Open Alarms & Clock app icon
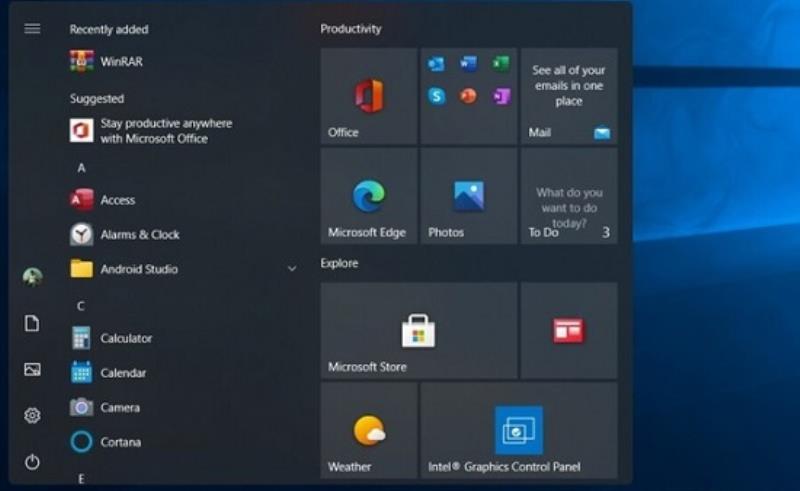Screen dimensions: 800x491 pos(82,234)
